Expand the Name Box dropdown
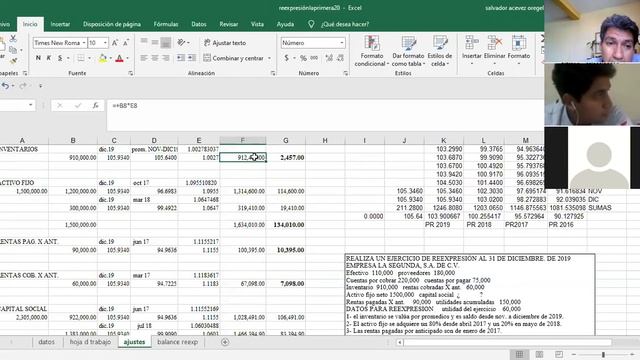 click(31, 105)
